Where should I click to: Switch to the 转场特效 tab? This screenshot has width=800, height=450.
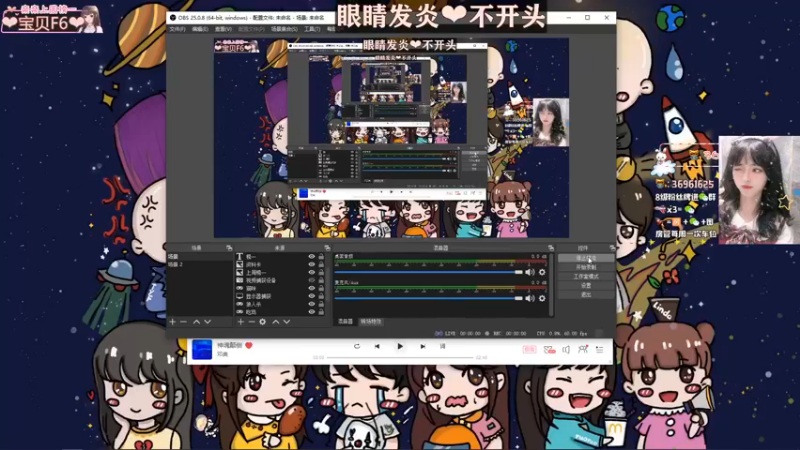(x=371, y=321)
